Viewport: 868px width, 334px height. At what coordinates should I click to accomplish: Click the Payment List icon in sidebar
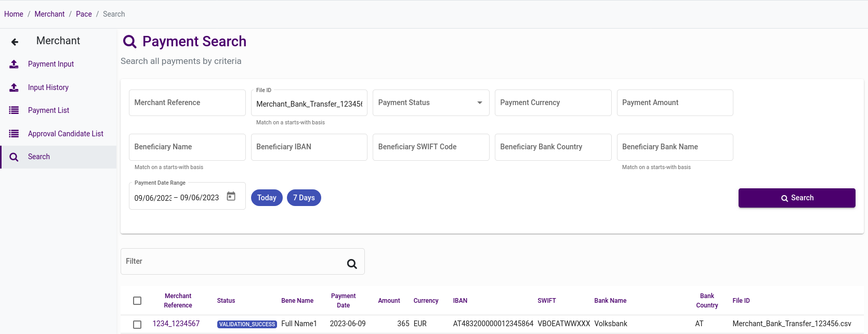pyautogui.click(x=14, y=110)
